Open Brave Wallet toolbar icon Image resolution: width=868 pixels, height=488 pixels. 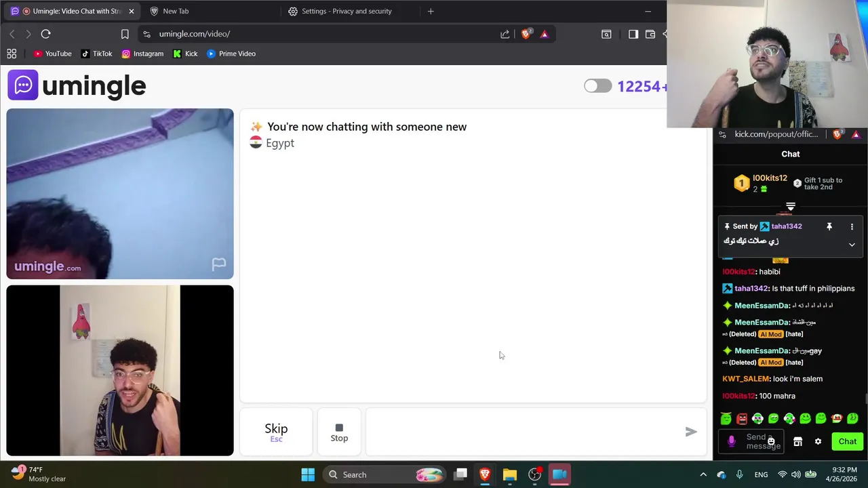click(x=650, y=34)
